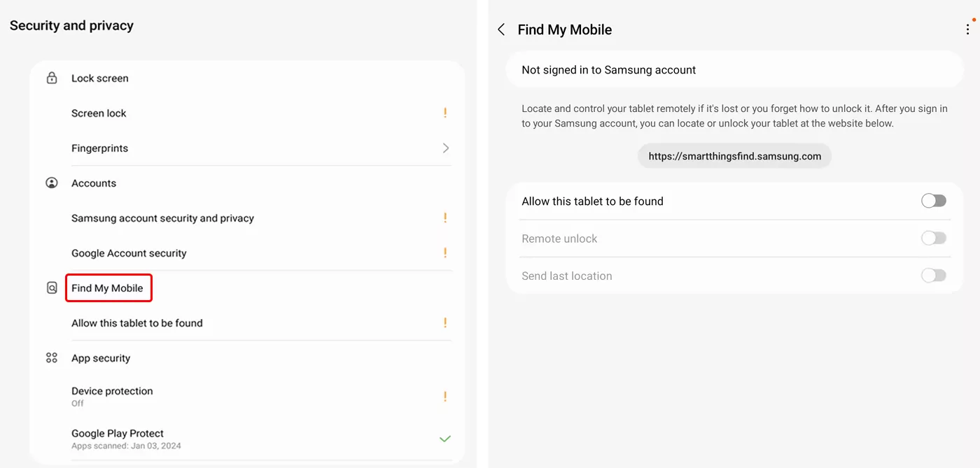Click the App security four-dots icon
This screenshot has height=468, width=980.
tap(52, 357)
